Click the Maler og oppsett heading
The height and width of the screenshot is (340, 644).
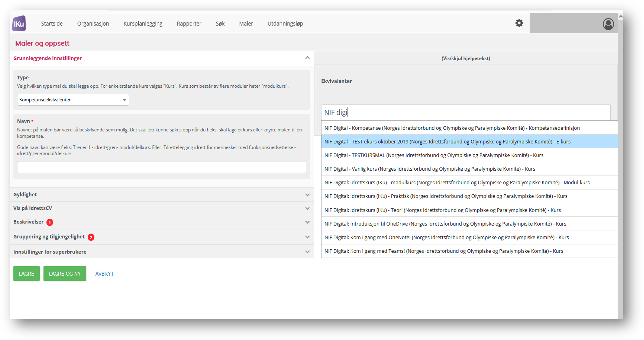(x=42, y=43)
